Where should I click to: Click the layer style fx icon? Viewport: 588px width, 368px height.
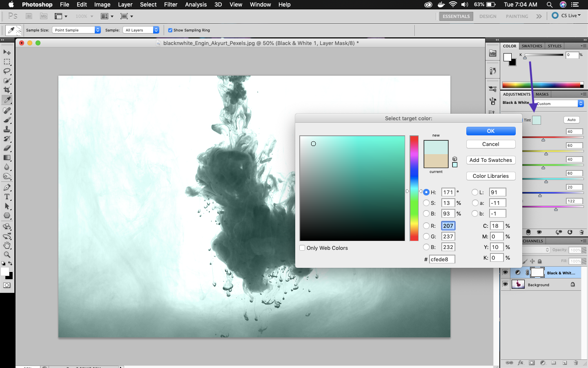521,363
